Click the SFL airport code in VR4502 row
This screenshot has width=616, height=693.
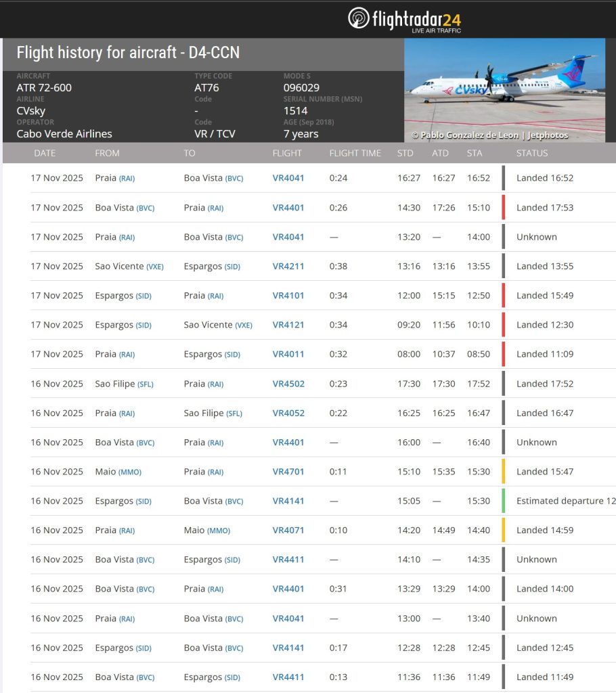(145, 384)
